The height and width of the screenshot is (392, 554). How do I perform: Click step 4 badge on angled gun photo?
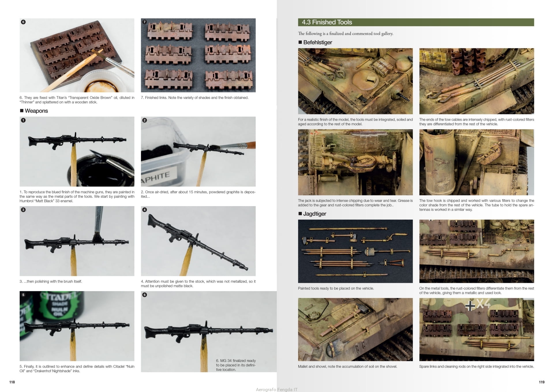tap(145, 210)
